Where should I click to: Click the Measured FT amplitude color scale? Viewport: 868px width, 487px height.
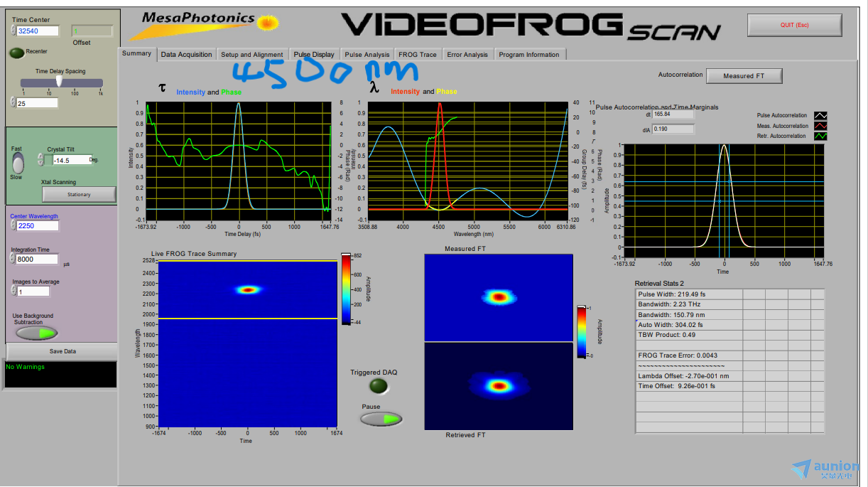click(x=581, y=331)
